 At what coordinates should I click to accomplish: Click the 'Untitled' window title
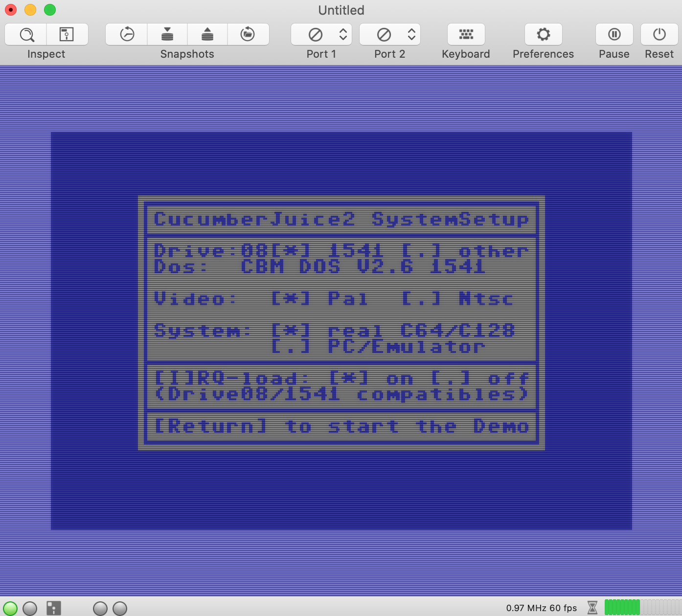tap(341, 10)
